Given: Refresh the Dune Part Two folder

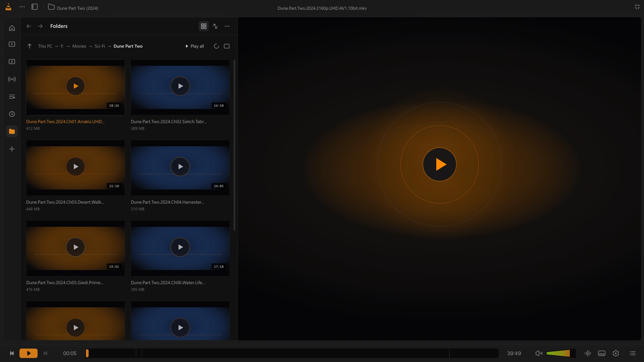Looking at the screenshot, I should coord(216,46).
